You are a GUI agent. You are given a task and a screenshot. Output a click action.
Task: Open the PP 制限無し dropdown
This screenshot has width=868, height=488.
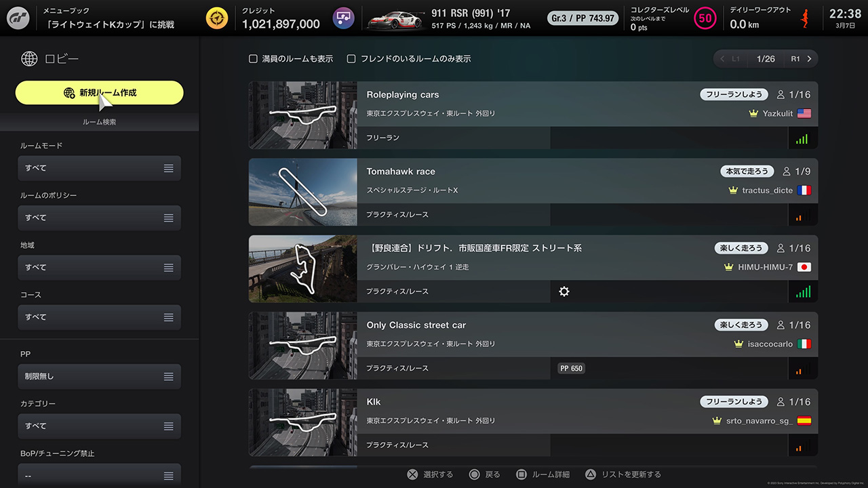(100, 376)
